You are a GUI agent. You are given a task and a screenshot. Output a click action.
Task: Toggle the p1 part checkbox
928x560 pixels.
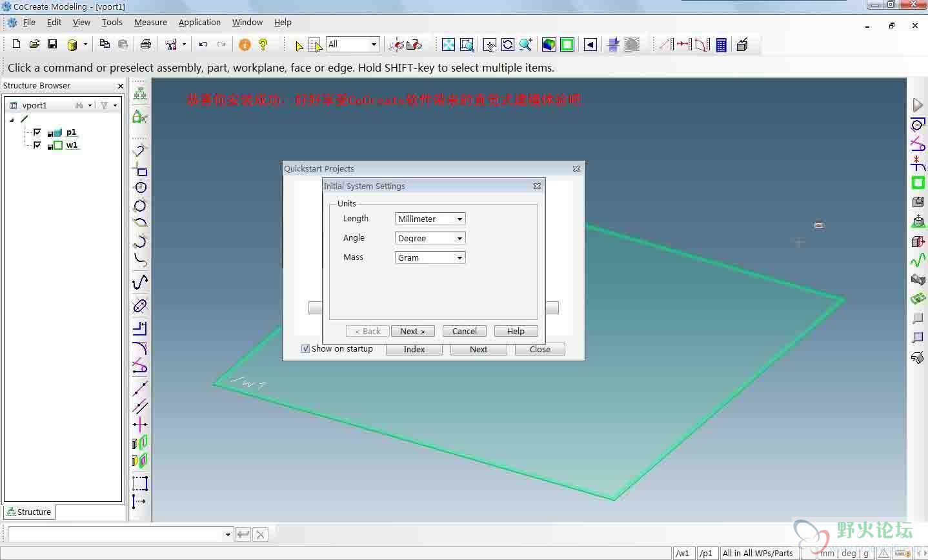pos(37,132)
